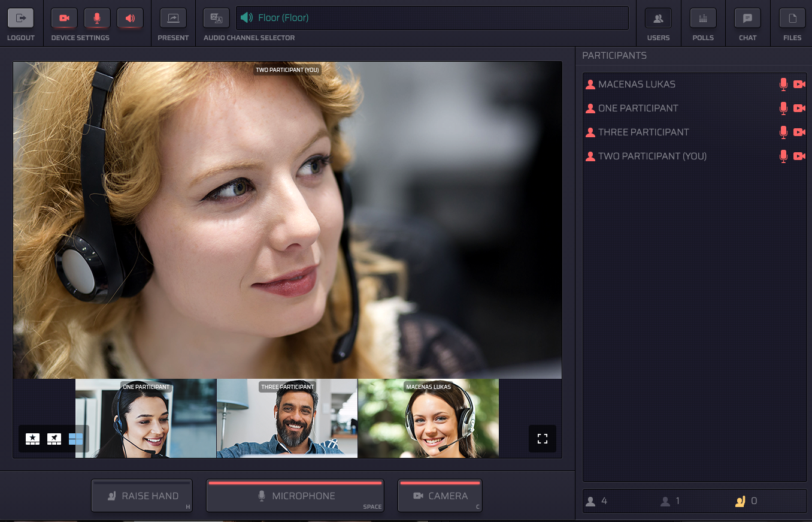Viewport: 812px width, 522px height.
Task: Open camera device settings
Action: point(64,18)
